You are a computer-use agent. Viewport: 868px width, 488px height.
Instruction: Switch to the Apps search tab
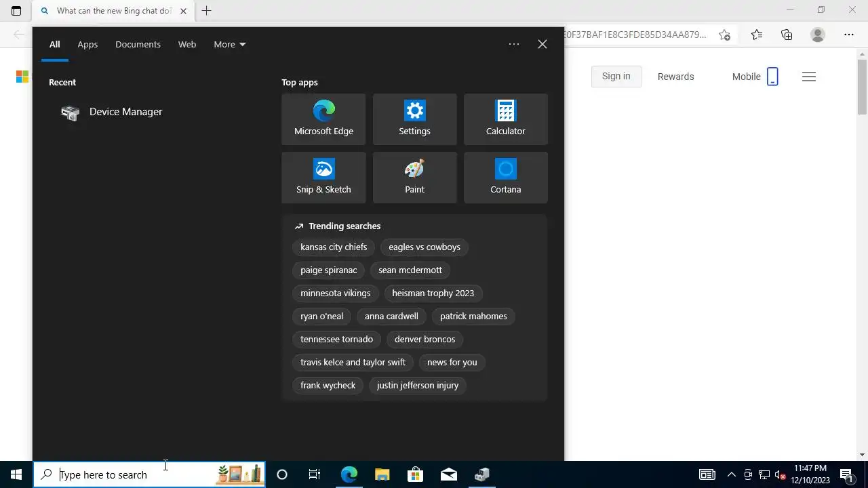tap(87, 44)
